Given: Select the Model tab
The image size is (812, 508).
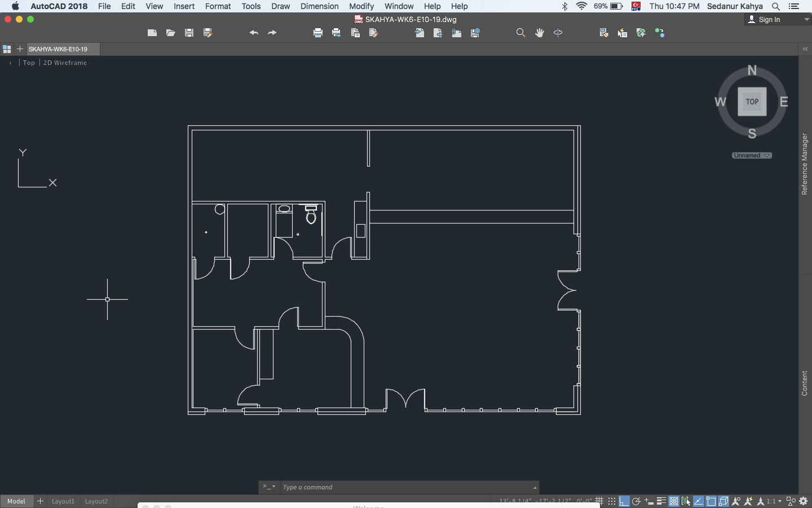Looking at the screenshot, I should [16, 501].
